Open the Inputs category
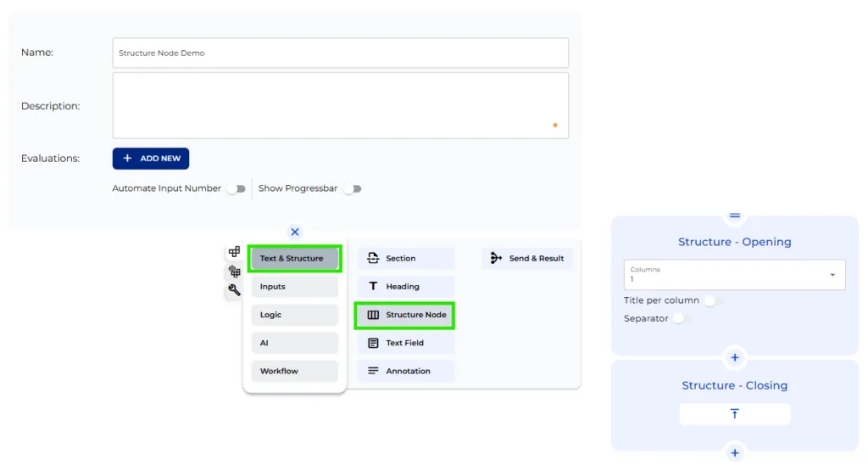 coord(294,287)
